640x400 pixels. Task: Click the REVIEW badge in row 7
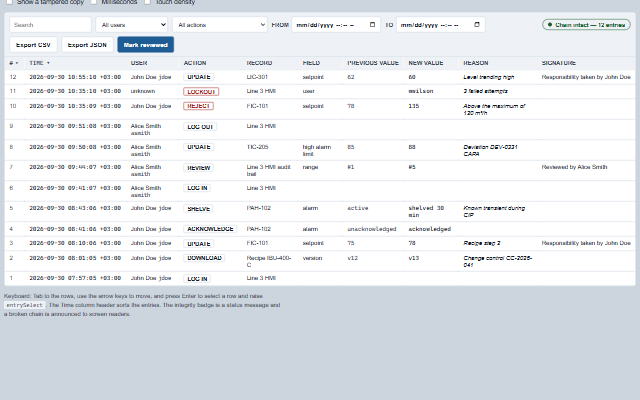coord(198,168)
